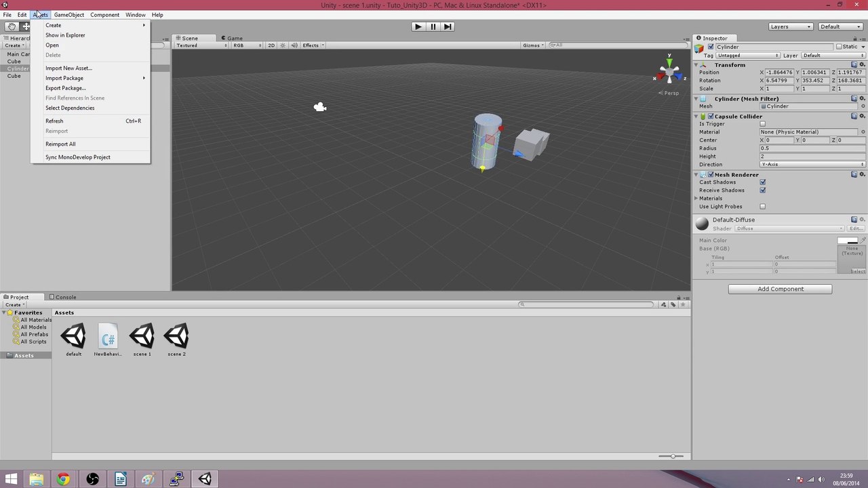Image resolution: width=868 pixels, height=488 pixels.
Task: Toggle the Static checkbox
Action: 839,47
